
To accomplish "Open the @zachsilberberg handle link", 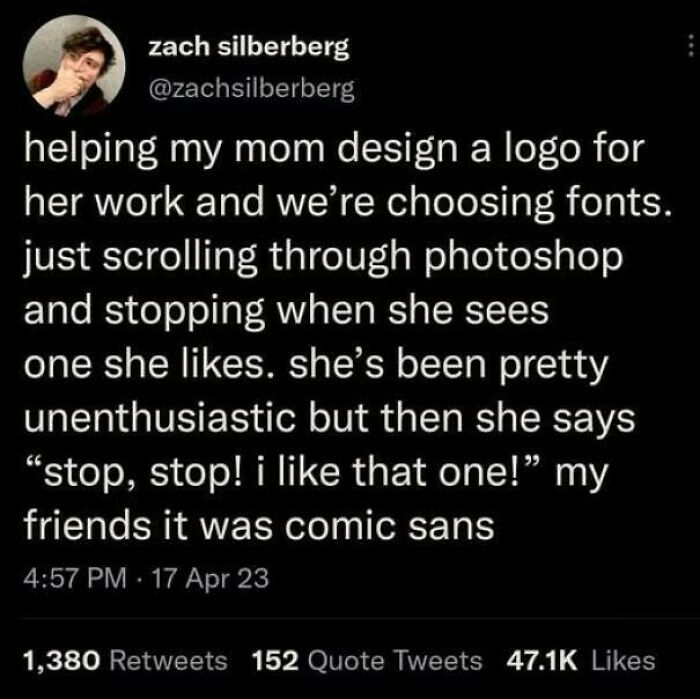I will point(250,89).
